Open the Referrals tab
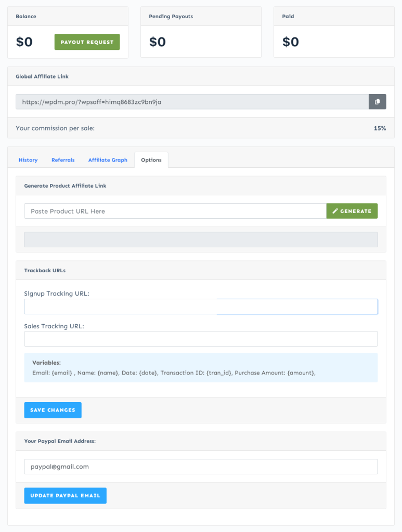402x532 pixels. 63,159
